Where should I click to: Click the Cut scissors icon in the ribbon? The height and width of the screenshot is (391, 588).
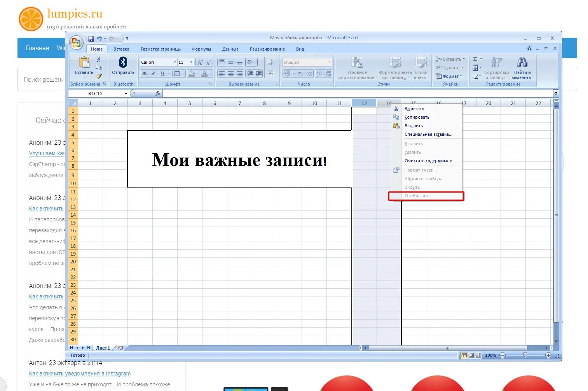click(99, 59)
